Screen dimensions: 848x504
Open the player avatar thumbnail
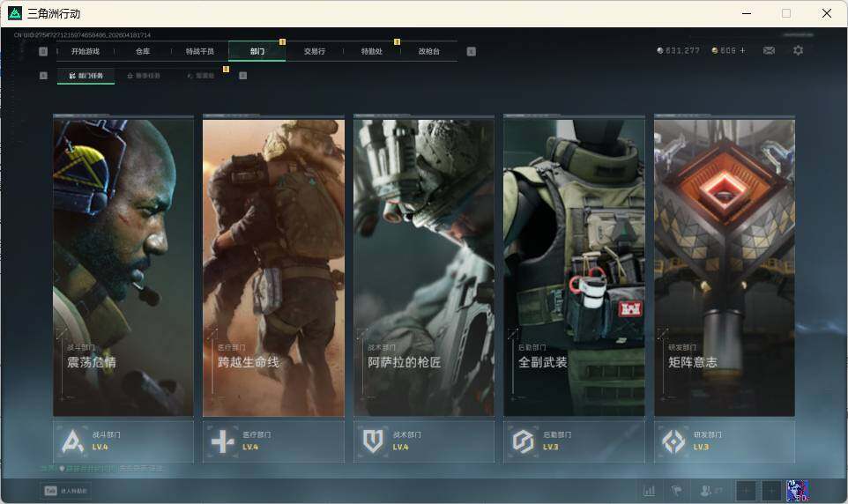797,491
